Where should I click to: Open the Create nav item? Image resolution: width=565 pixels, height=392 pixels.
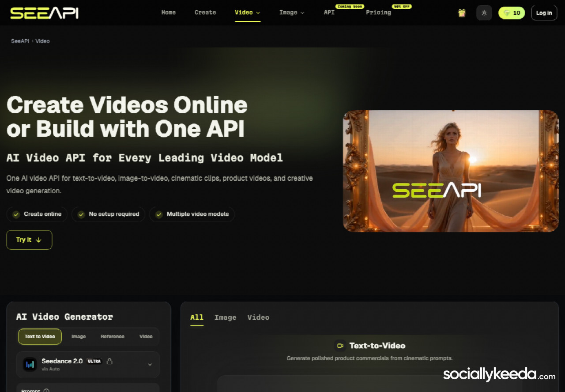point(205,12)
